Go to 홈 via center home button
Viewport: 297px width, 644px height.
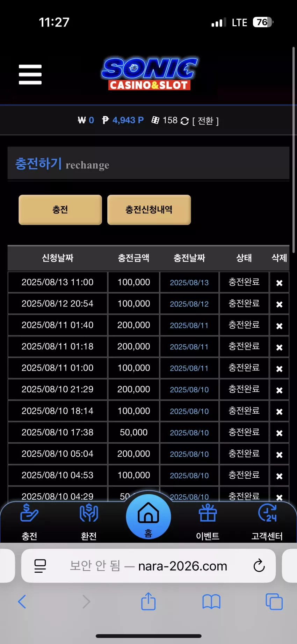[x=148, y=516]
